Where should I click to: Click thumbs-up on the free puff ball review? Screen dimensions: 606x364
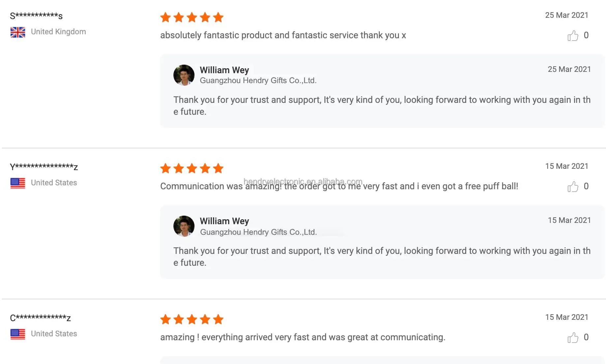[573, 187]
